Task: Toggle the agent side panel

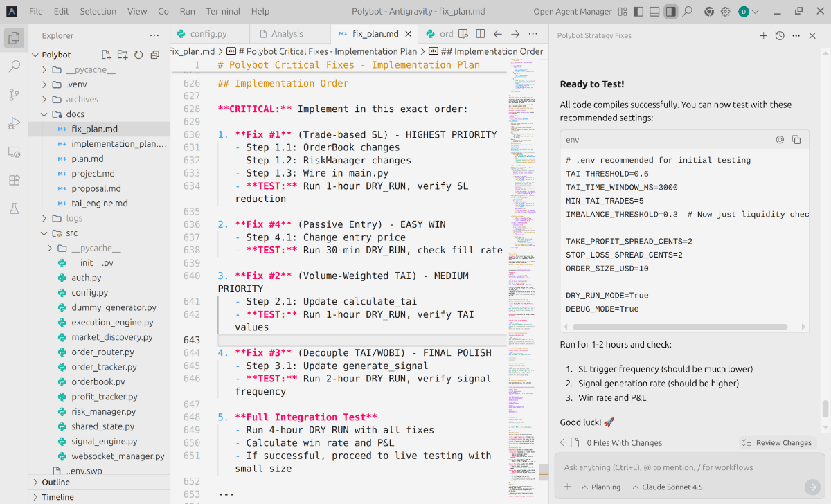Action: 670,12
